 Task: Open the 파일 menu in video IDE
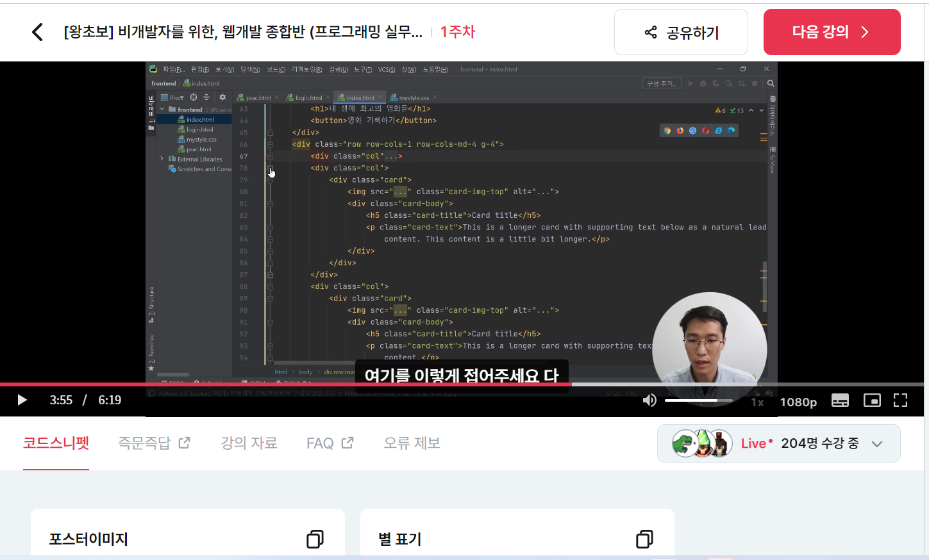tap(173, 69)
